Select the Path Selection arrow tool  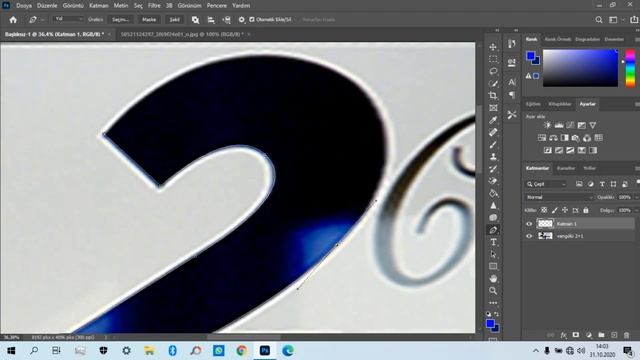[493, 254]
